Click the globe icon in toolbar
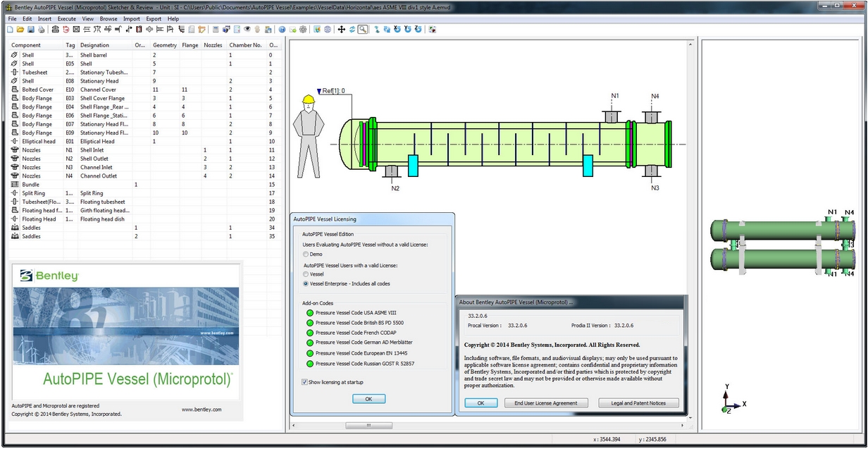 click(327, 30)
